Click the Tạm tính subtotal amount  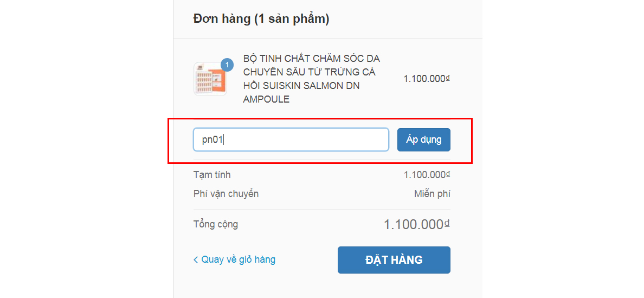coord(424,175)
